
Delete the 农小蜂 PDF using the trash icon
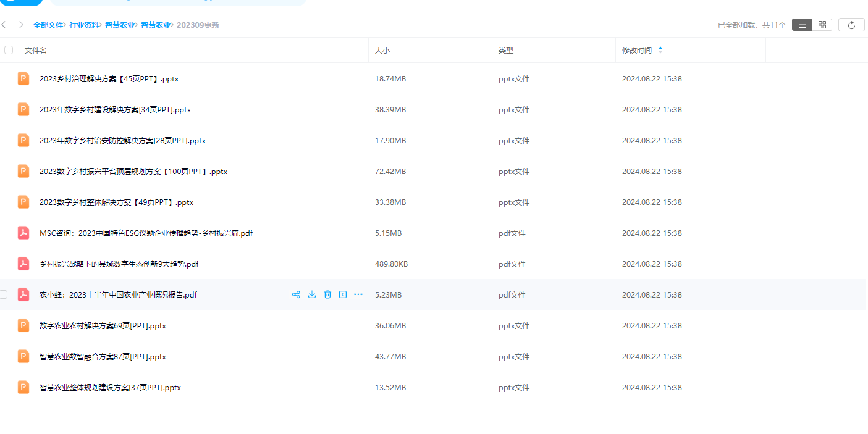pos(327,295)
